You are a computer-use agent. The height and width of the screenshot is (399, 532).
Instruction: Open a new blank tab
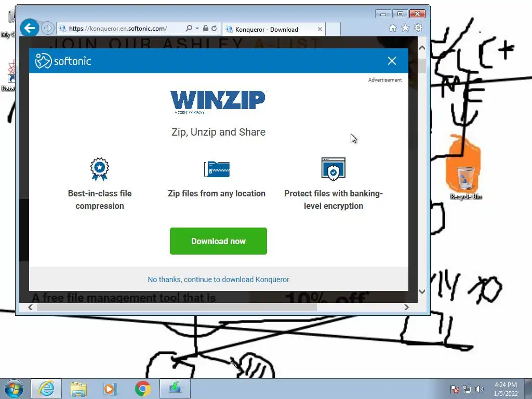click(x=333, y=29)
